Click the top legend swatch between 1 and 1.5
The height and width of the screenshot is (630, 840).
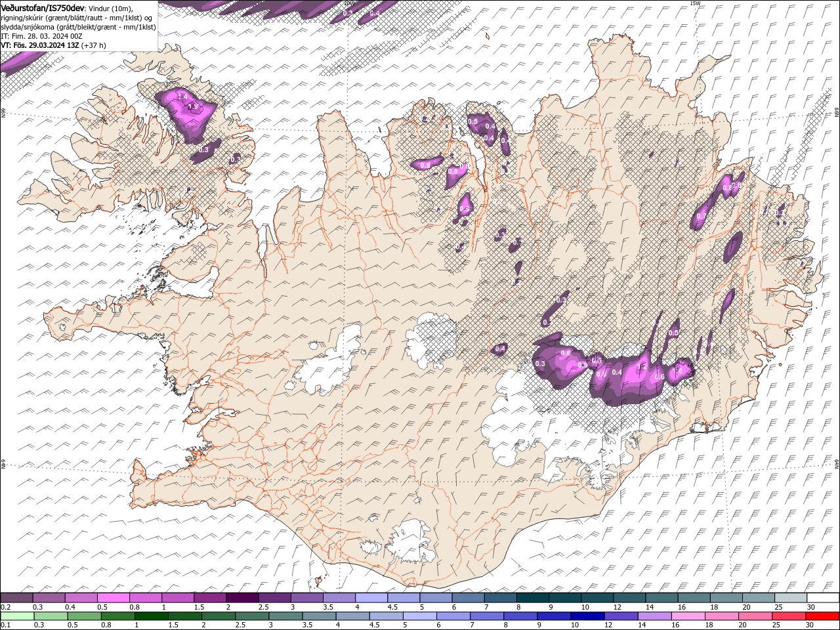(177, 598)
